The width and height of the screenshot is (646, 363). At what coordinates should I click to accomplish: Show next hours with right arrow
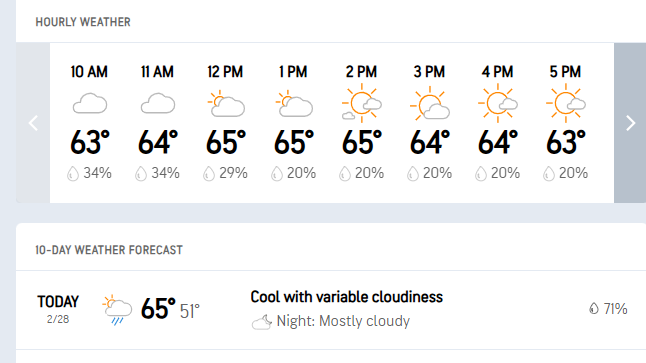(630, 123)
